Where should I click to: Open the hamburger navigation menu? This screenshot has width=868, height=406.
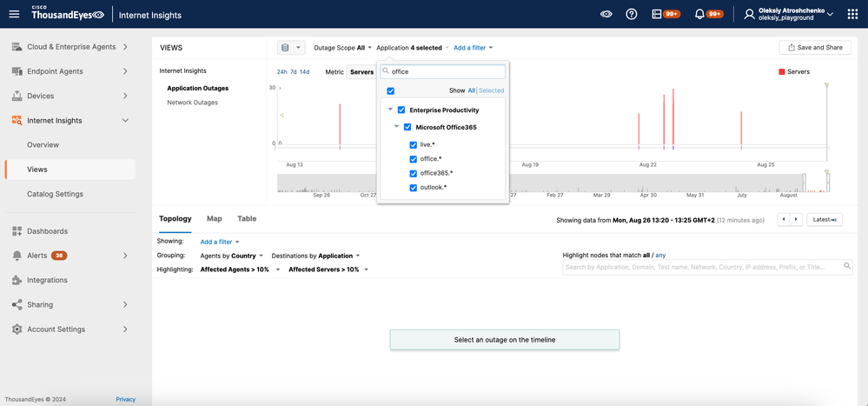click(15, 15)
